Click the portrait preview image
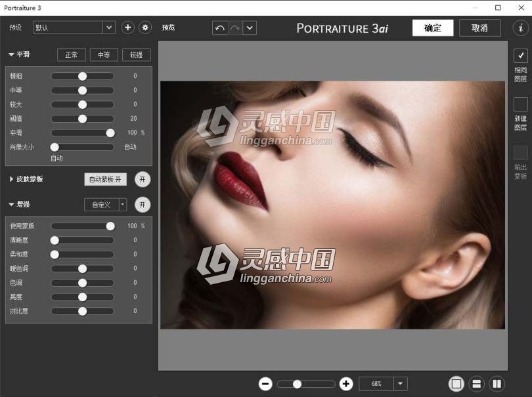 tap(332, 205)
